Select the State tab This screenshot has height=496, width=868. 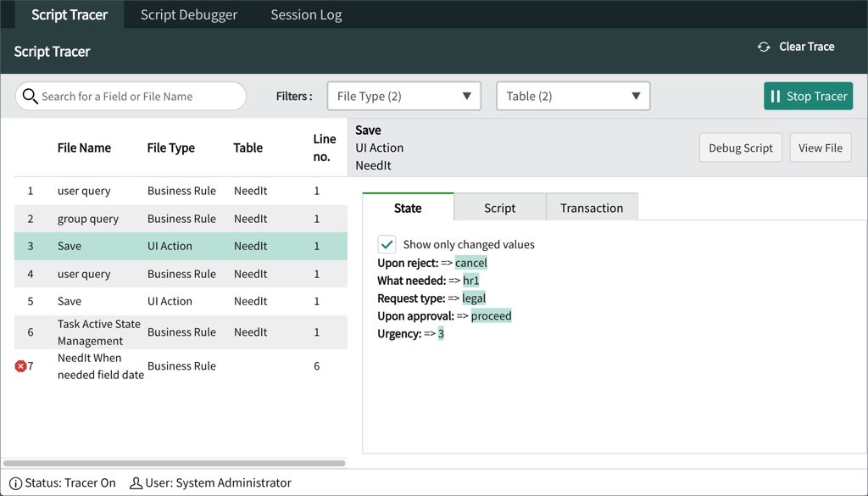(x=408, y=206)
